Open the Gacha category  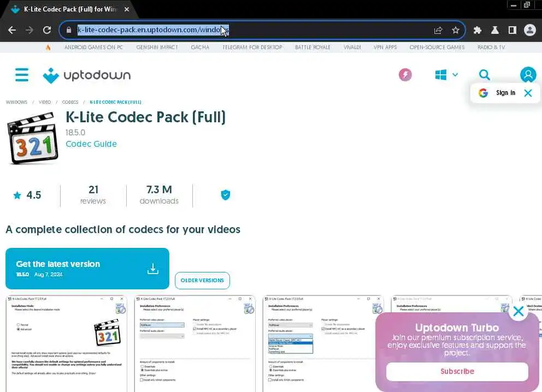tap(200, 47)
